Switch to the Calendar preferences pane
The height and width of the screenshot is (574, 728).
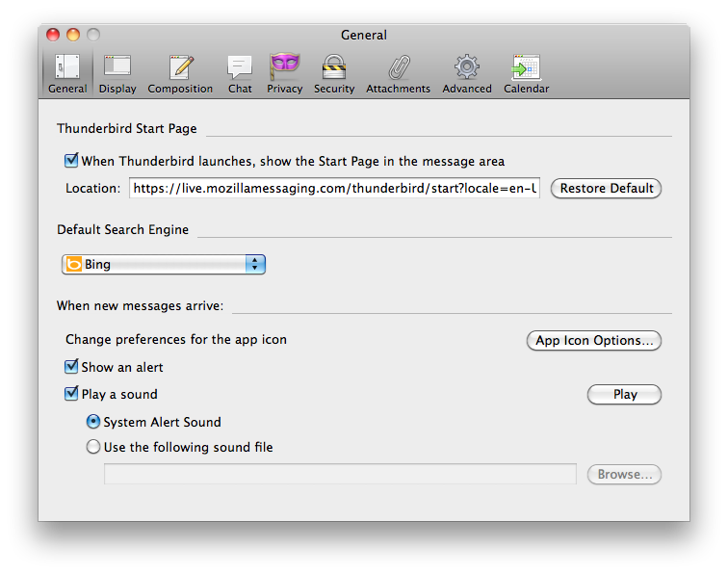tap(526, 74)
